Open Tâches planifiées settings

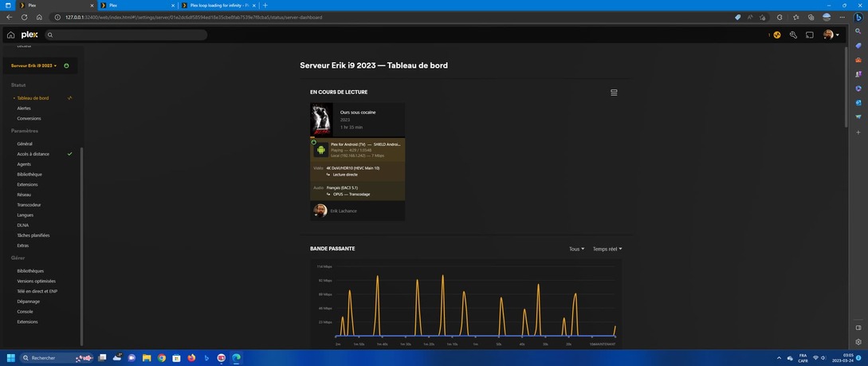point(33,235)
